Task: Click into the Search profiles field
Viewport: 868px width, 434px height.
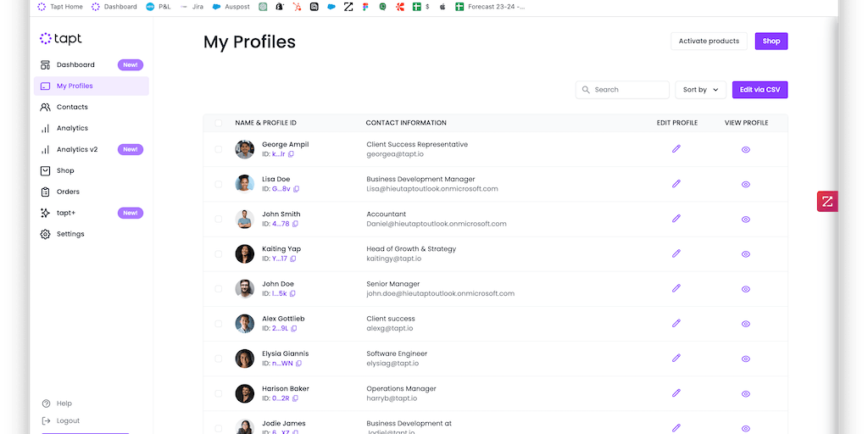Action: (628, 90)
